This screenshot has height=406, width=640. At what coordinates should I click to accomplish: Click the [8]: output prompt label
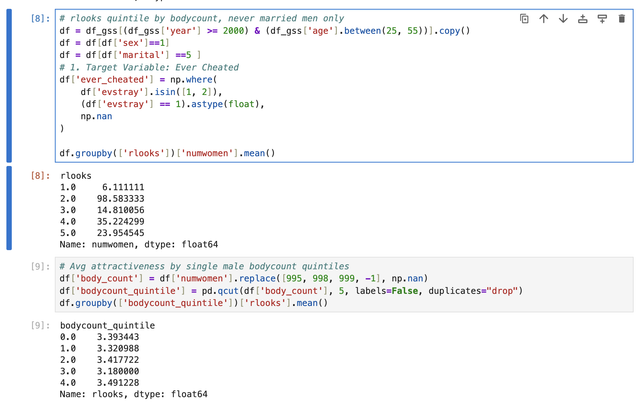pyautogui.click(x=40, y=176)
